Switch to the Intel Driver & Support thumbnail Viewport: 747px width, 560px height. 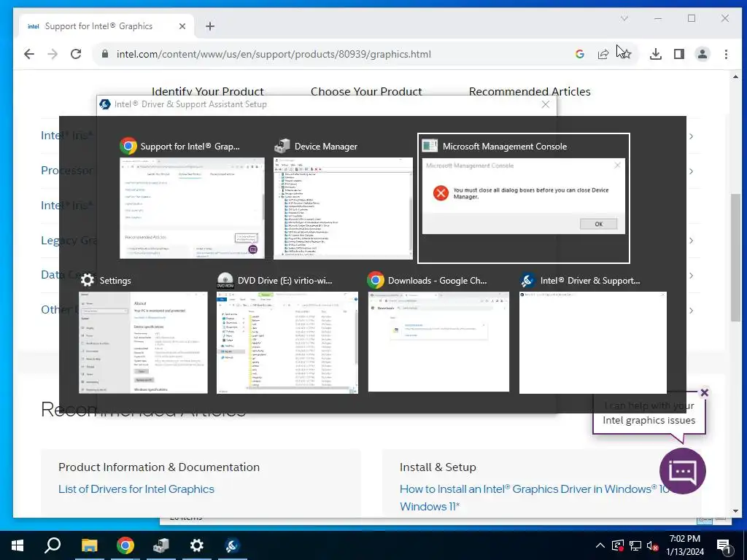coord(592,343)
